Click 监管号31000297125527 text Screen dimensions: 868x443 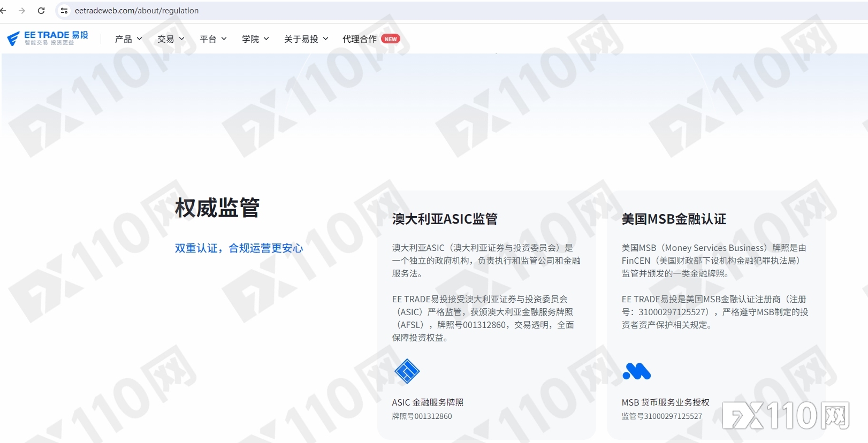pyautogui.click(x=661, y=416)
